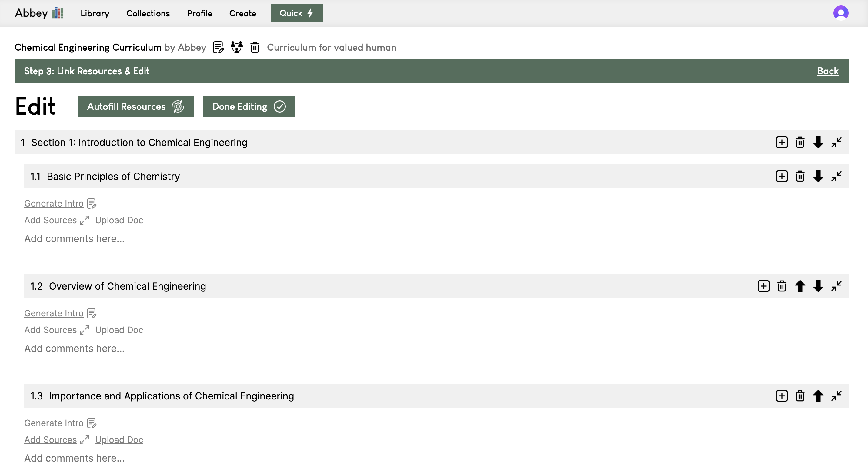Open the Create menu item

tap(242, 13)
